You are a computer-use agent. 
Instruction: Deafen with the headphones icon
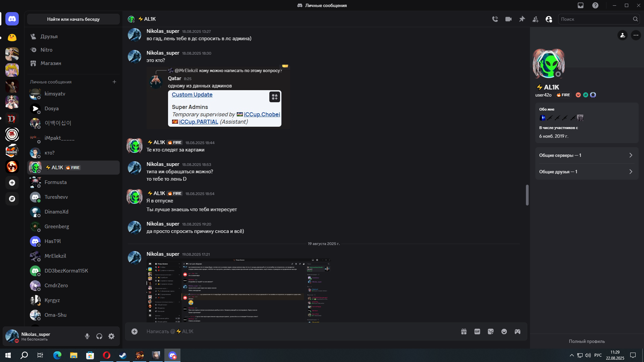click(x=99, y=336)
